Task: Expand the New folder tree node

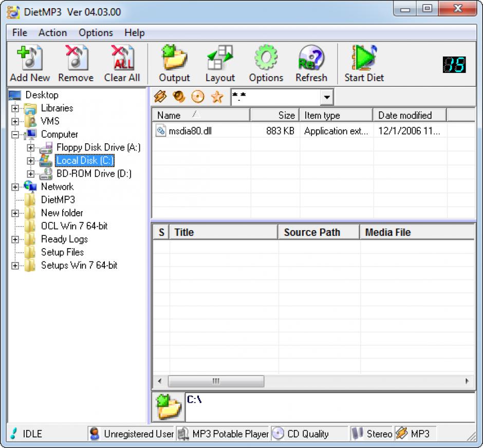Action: (15, 213)
